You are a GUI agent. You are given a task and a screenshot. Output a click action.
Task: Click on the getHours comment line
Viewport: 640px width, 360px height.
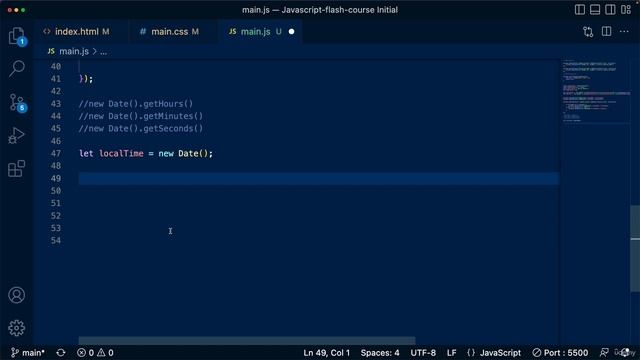(136, 104)
